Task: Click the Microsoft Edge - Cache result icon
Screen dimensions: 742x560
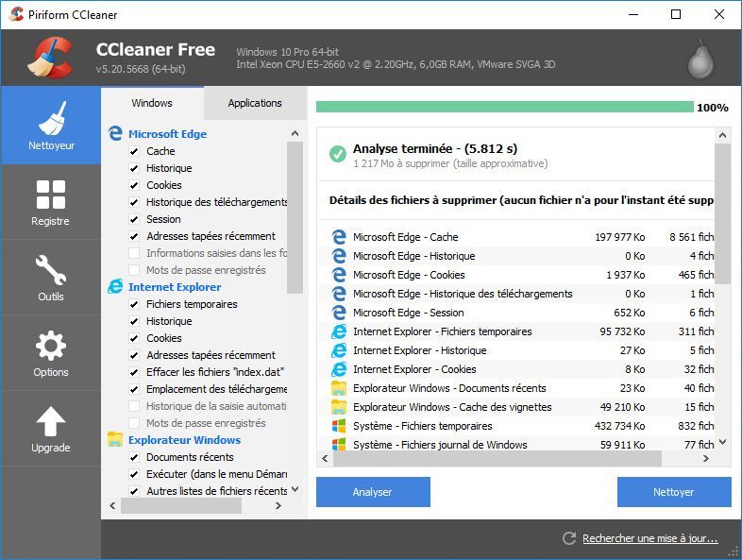Action: 339,237
